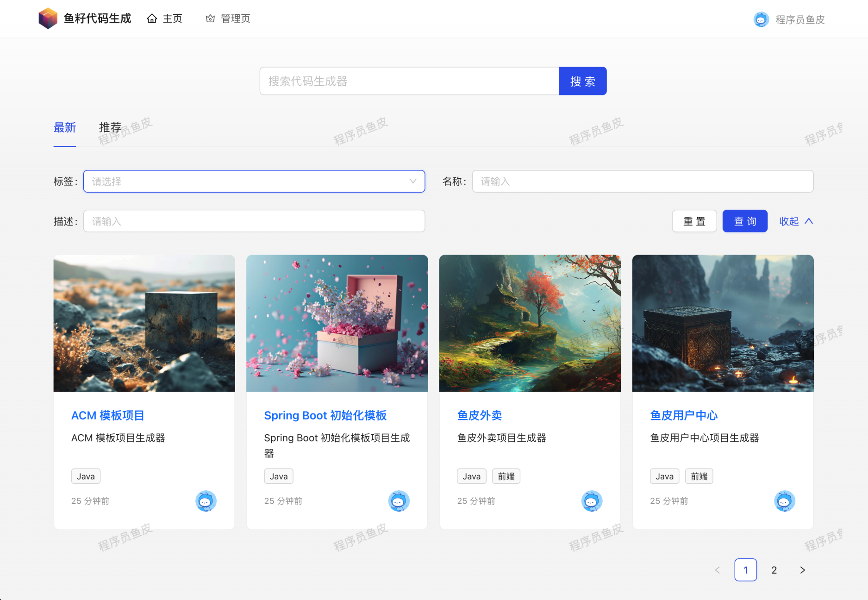Click the 重置 reset button

click(694, 221)
